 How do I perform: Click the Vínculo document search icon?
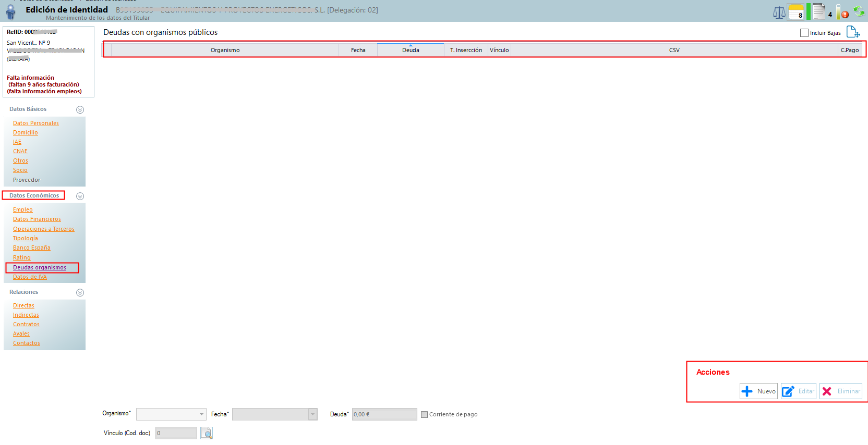[207, 433]
